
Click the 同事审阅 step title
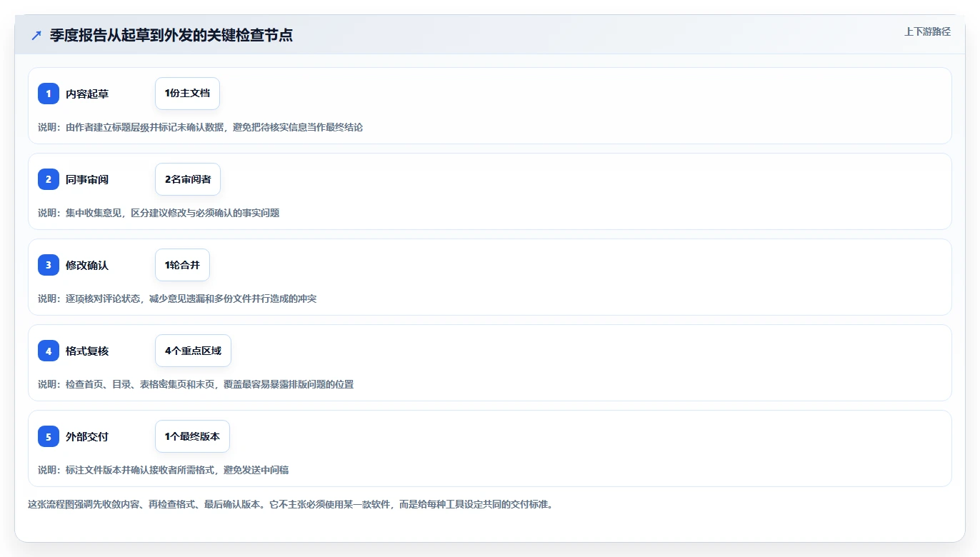87,179
